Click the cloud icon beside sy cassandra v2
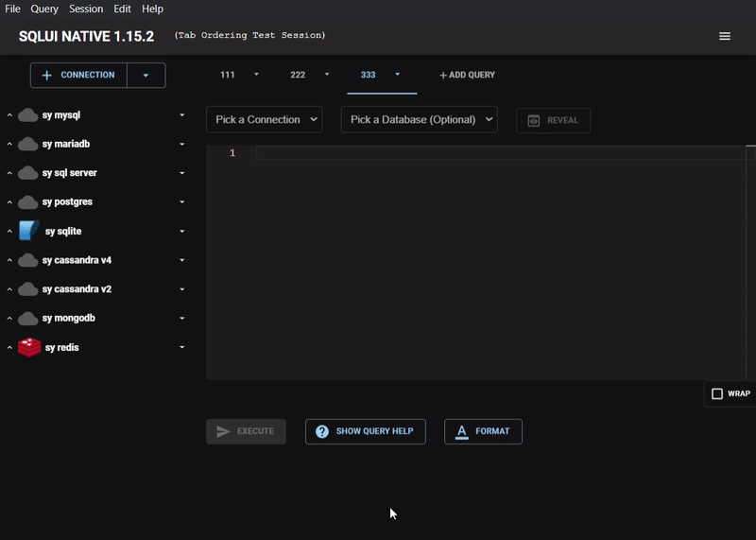This screenshot has width=756, height=540. pos(28,289)
